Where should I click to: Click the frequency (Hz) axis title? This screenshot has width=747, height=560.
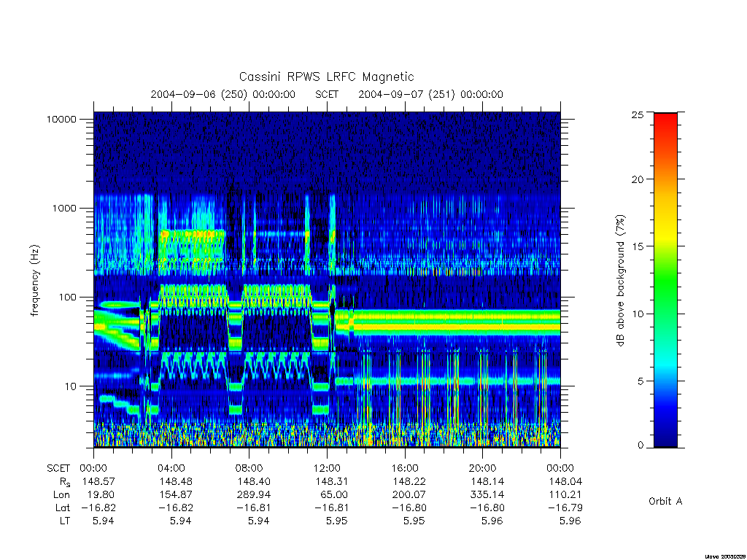click(35, 281)
